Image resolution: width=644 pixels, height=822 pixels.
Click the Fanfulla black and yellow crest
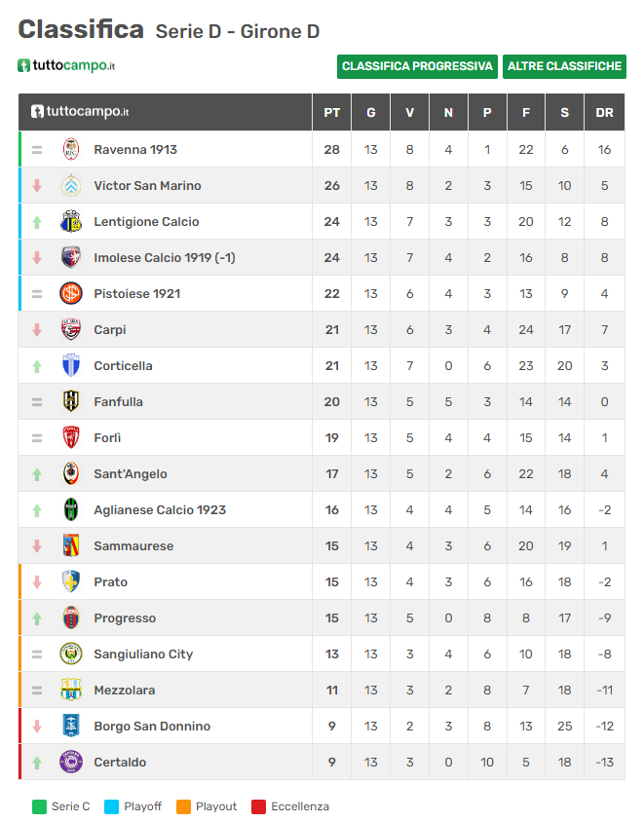point(71,401)
